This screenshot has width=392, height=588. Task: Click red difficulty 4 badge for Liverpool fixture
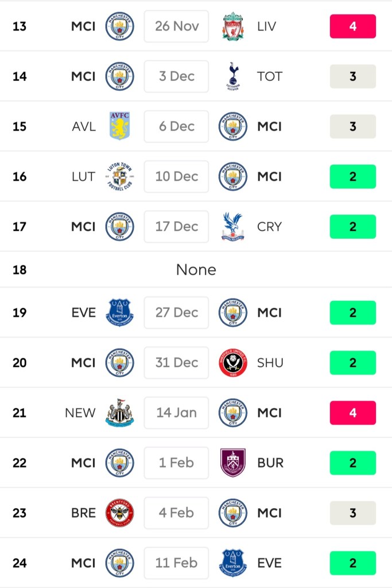(352, 26)
